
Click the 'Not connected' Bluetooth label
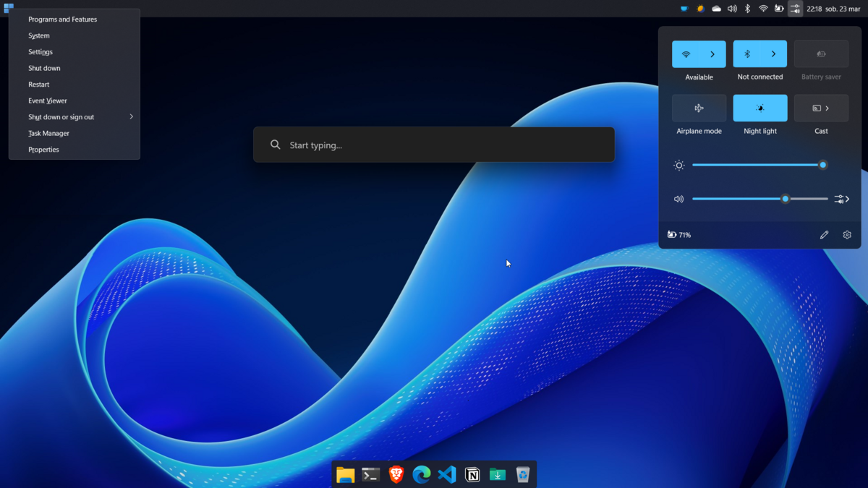pyautogui.click(x=760, y=77)
